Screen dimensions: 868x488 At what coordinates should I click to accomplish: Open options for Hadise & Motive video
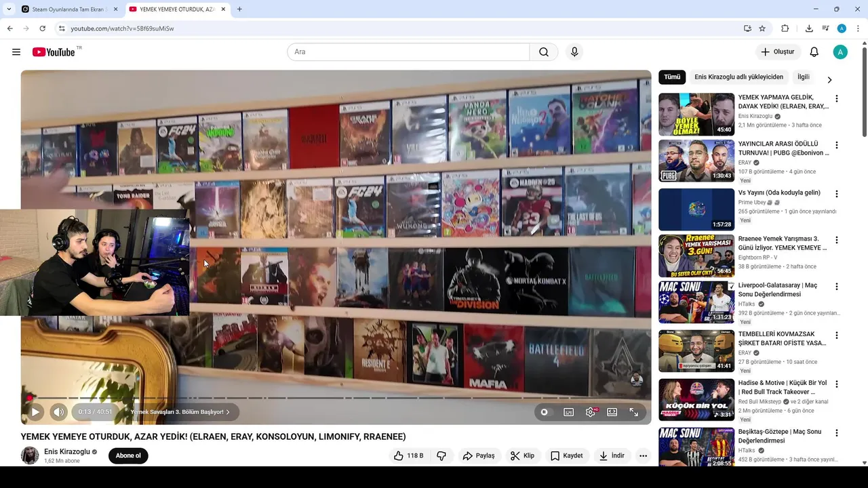pyautogui.click(x=836, y=384)
